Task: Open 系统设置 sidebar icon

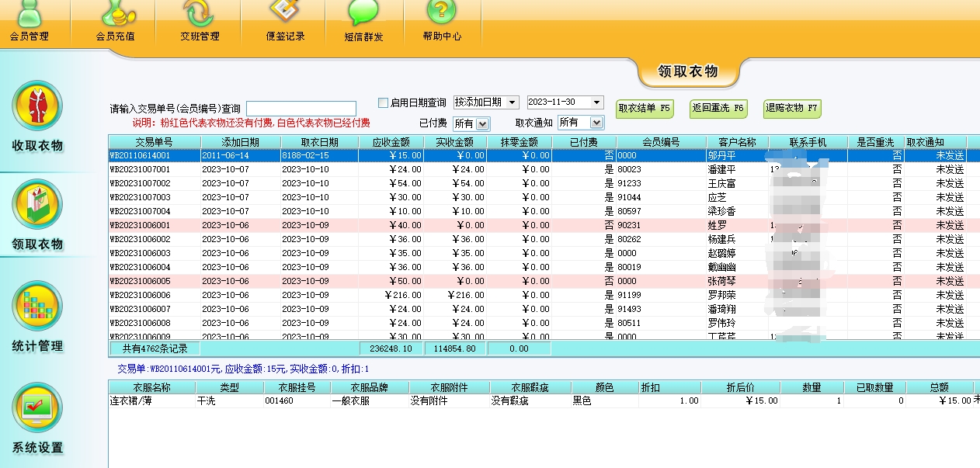Action: click(36, 407)
